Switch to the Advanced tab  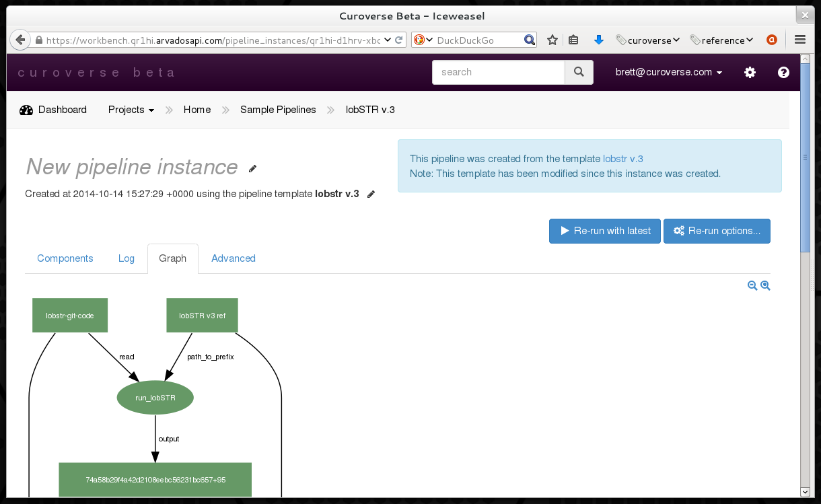tap(234, 258)
